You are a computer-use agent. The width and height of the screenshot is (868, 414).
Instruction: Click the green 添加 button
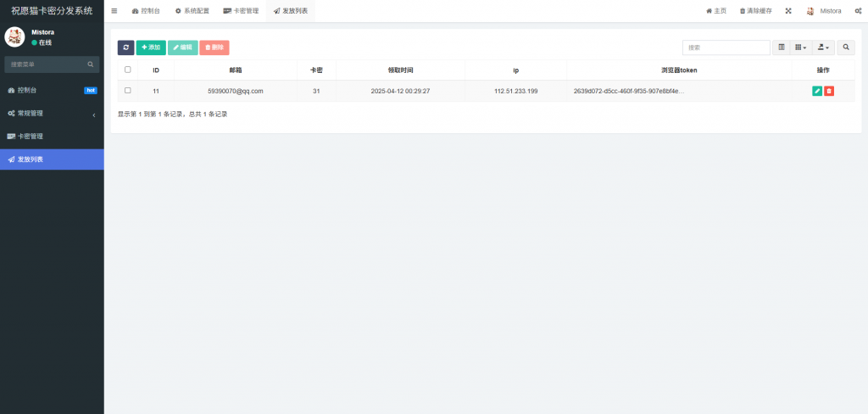pyautogui.click(x=151, y=48)
